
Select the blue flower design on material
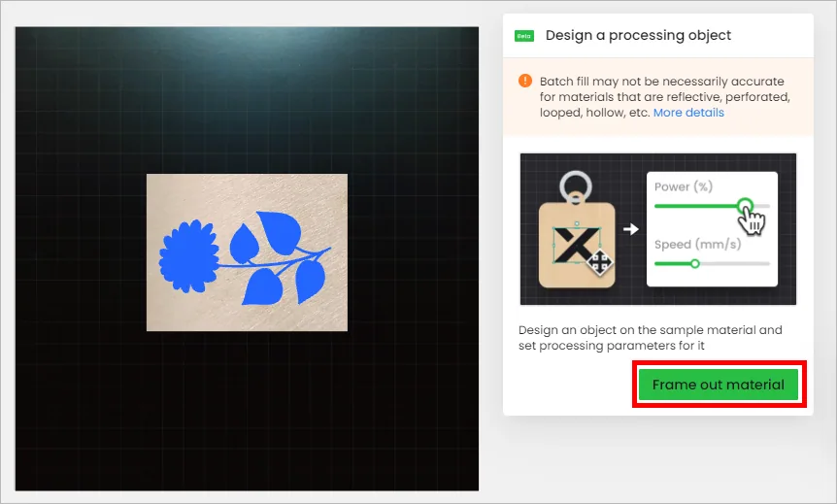pyautogui.click(x=245, y=259)
